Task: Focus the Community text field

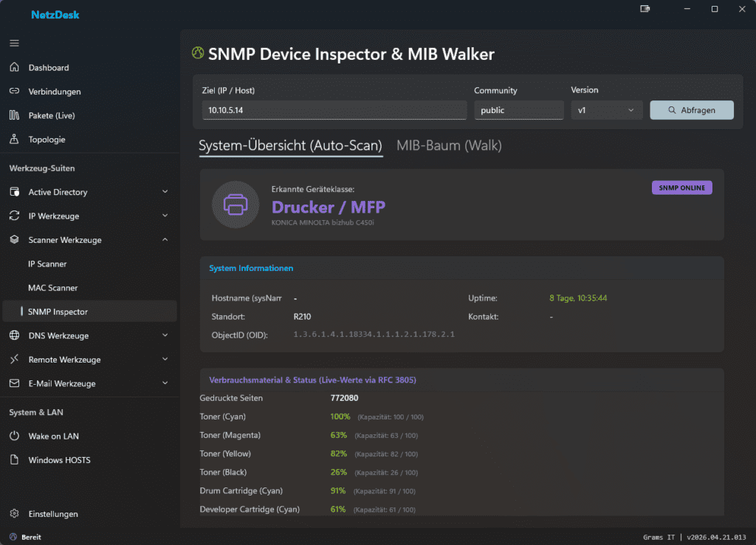Action: (x=518, y=110)
